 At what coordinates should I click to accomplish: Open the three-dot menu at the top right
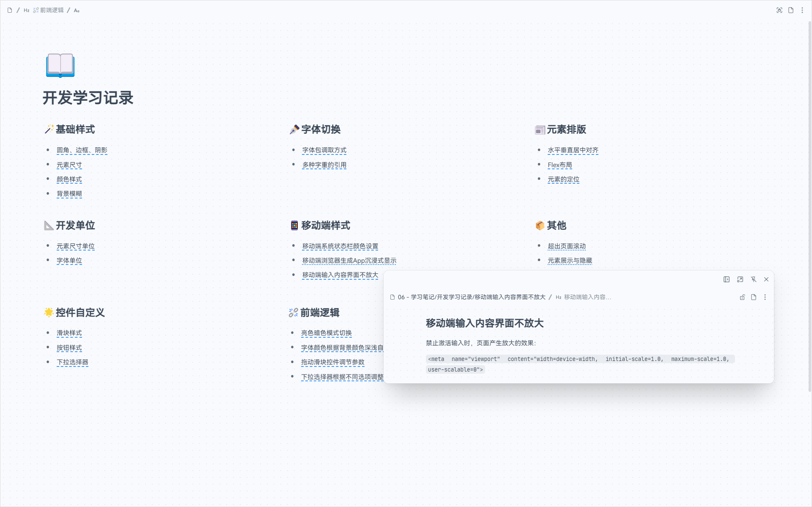point(802,10)
